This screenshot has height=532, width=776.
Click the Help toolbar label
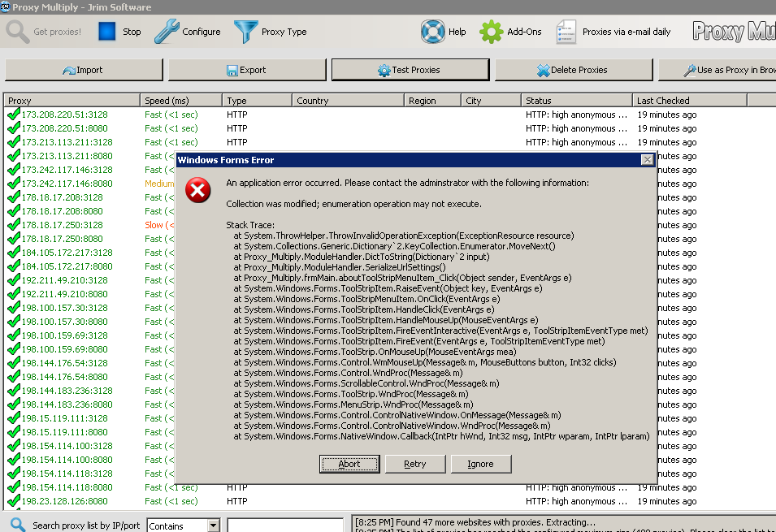coord(457,32)
